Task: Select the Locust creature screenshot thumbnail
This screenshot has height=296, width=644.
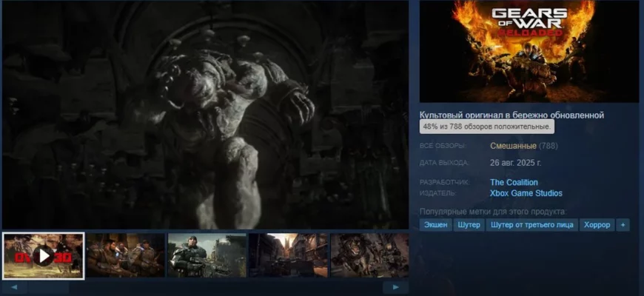Action: pyautogui.click(x=369, y=255)
